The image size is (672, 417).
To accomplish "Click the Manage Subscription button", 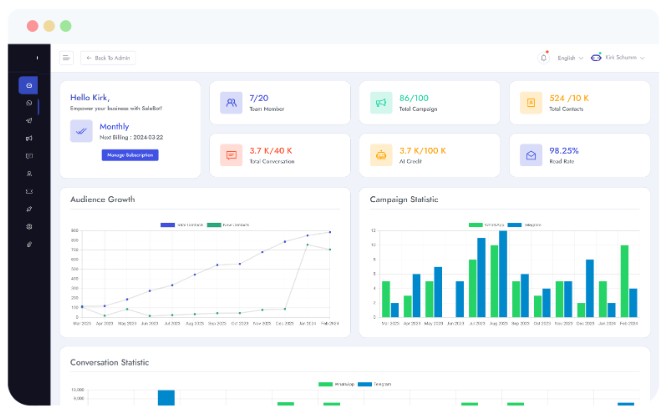I will pyautogui.click(x=130, y=155).
